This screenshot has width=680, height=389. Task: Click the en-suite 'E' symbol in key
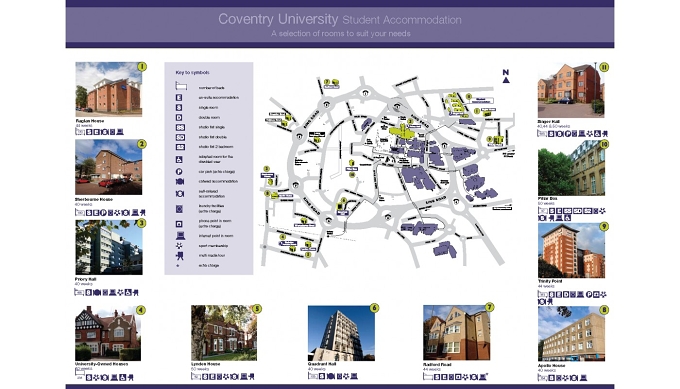(179, 98)
